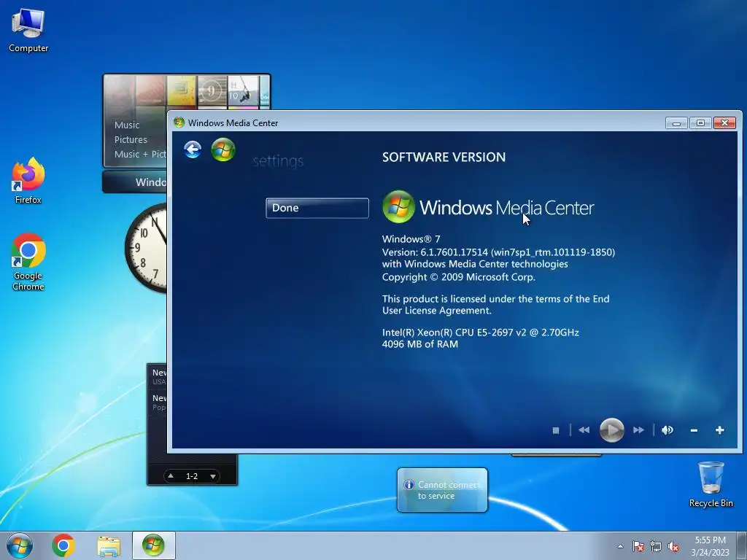The height and width of the screenshot is (560, 747).
Task: Go back using the blue arrow button
Action: (193, 149)
